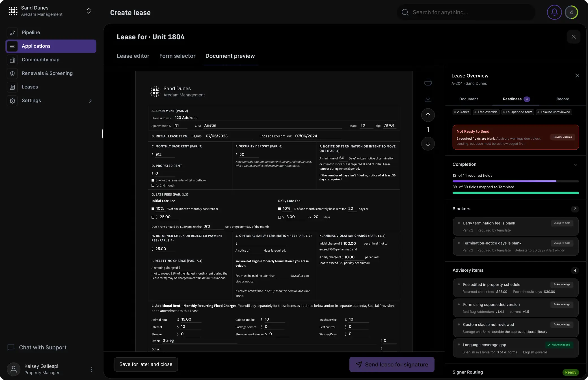Select the Applications list icon

click(x=12, y=46)
